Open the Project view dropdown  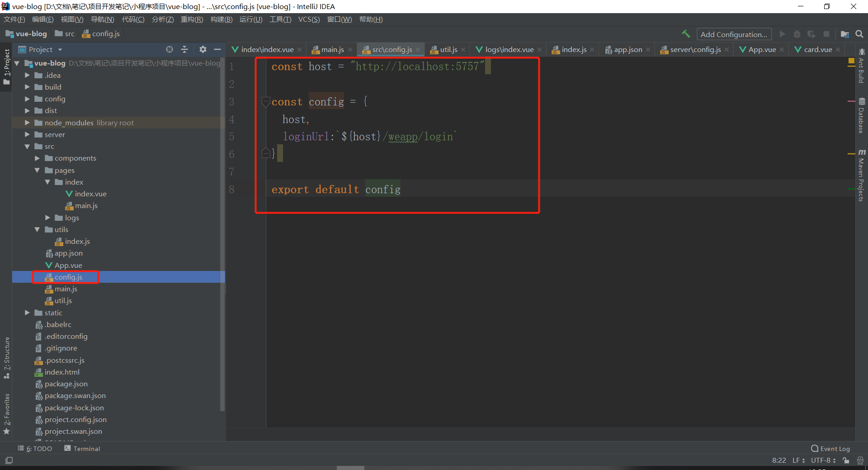point(60,50)
